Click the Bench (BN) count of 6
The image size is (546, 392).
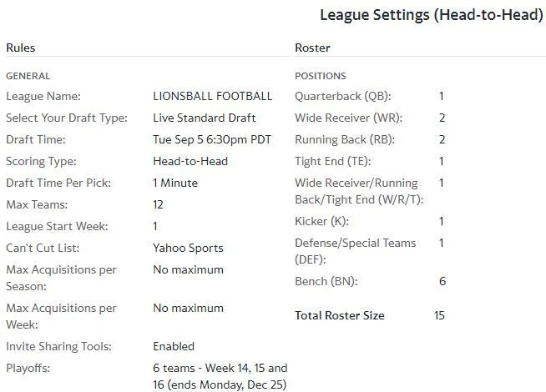coord(442,281)
